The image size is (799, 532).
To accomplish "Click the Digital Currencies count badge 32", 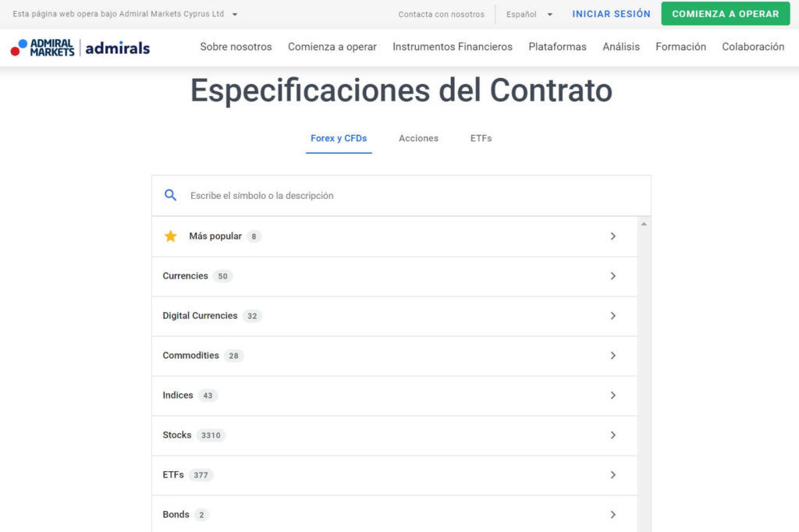I will click(252, 316).
